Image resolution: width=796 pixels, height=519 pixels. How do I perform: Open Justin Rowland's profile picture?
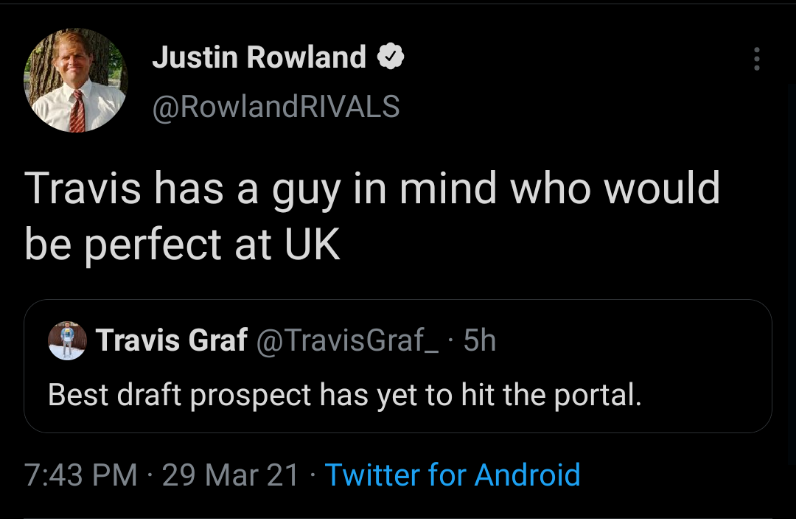[76, 81]
